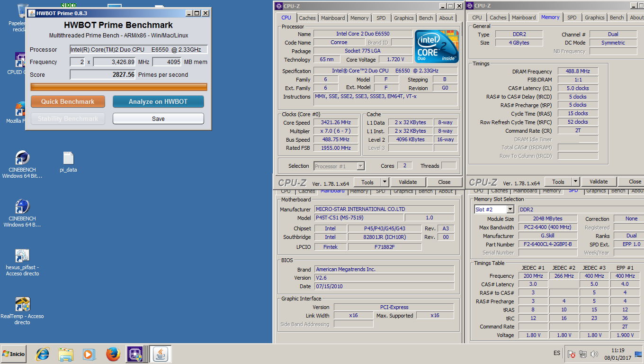The image size is (644, 364).
Task: Select the Mozilla Firefox desktop shortcut
Action: coord(20,112)
